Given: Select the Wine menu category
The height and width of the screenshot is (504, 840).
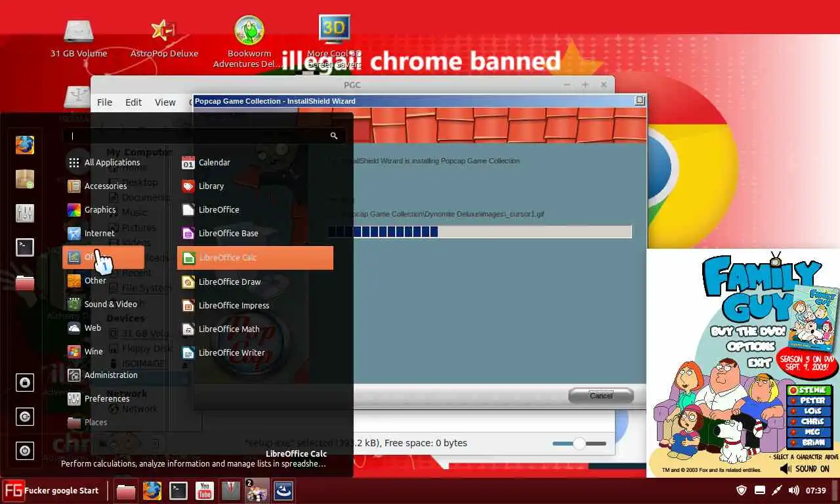Looking at the screenshot, I should [x=104, y=351].
